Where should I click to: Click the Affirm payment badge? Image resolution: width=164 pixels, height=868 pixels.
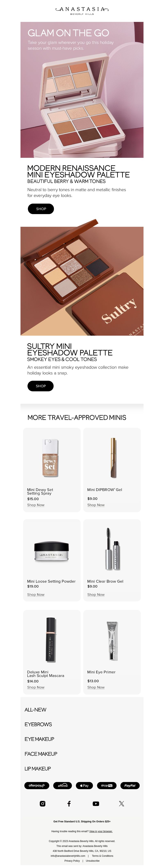coord(63,786)
